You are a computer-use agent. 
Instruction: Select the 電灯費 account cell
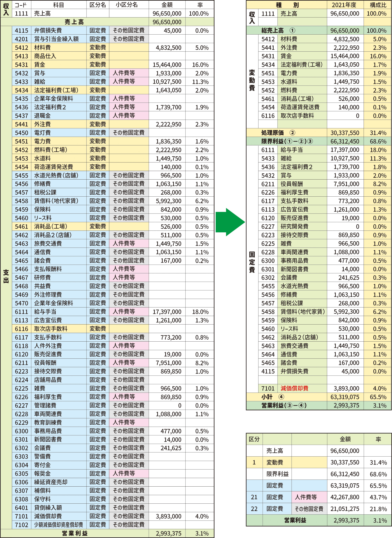(x=59, y=133)
